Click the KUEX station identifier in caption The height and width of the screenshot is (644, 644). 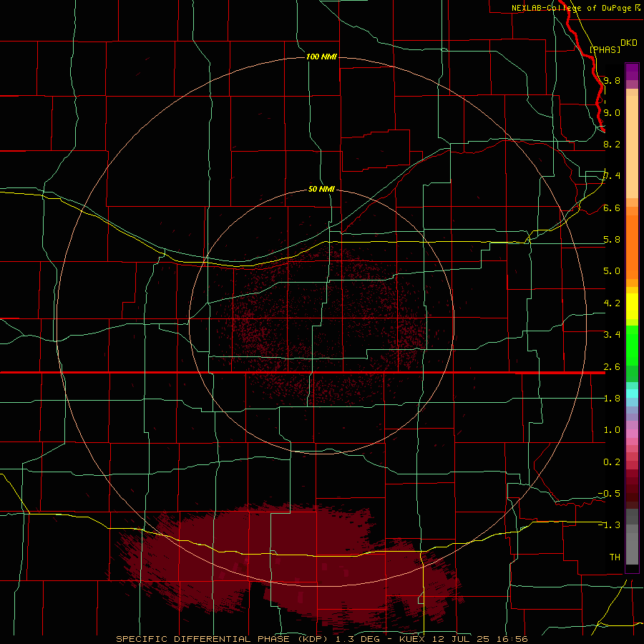click(x=412, y=639)
